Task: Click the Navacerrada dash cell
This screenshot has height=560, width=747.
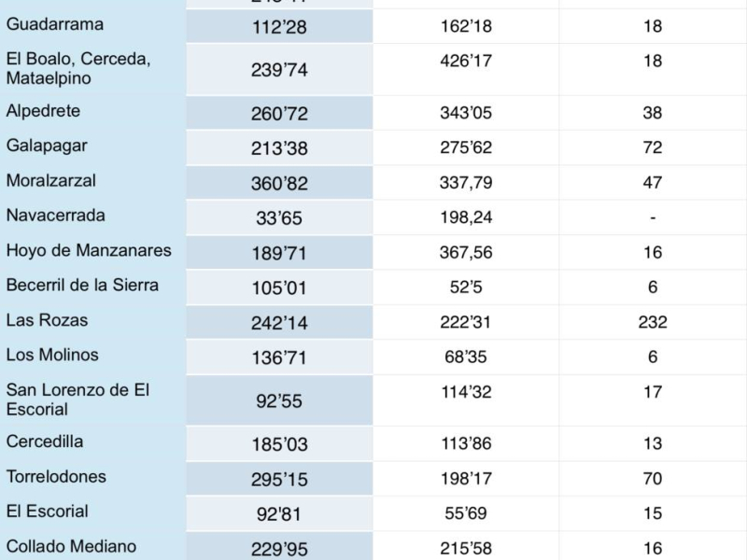Action: 652,217
